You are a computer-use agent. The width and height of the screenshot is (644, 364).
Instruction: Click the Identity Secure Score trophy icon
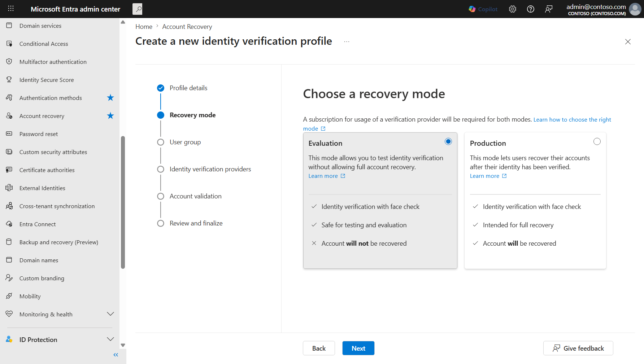pyautogui.click(x=9, y=80)
